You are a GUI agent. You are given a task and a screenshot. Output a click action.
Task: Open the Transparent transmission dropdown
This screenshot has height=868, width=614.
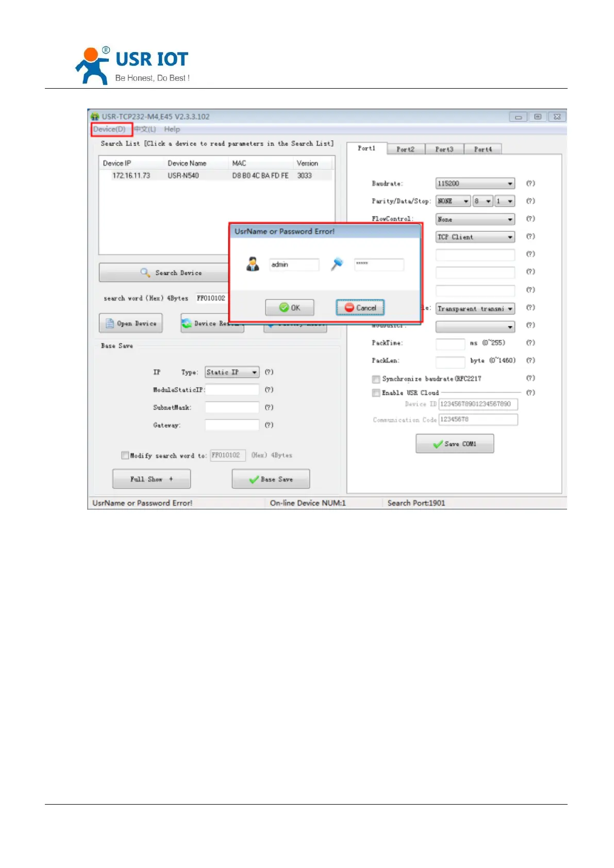(x=475, y=308)
